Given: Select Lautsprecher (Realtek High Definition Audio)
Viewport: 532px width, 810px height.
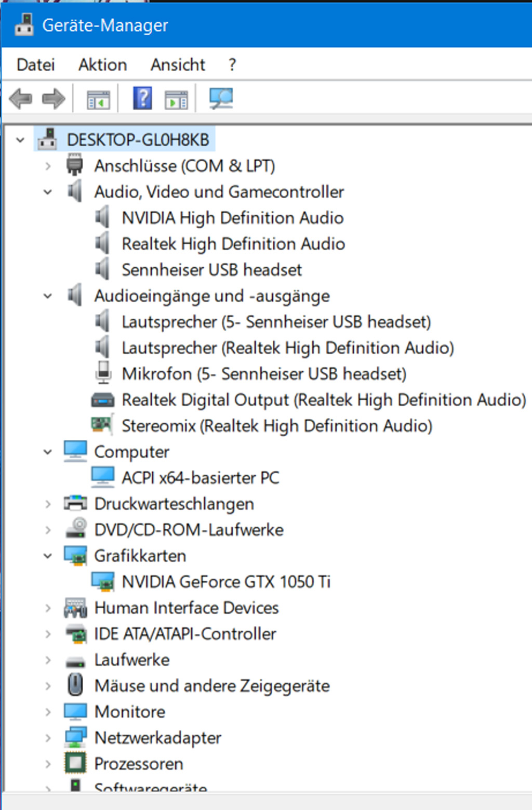Looking at the screenshot, I should (x=288, y=348).
